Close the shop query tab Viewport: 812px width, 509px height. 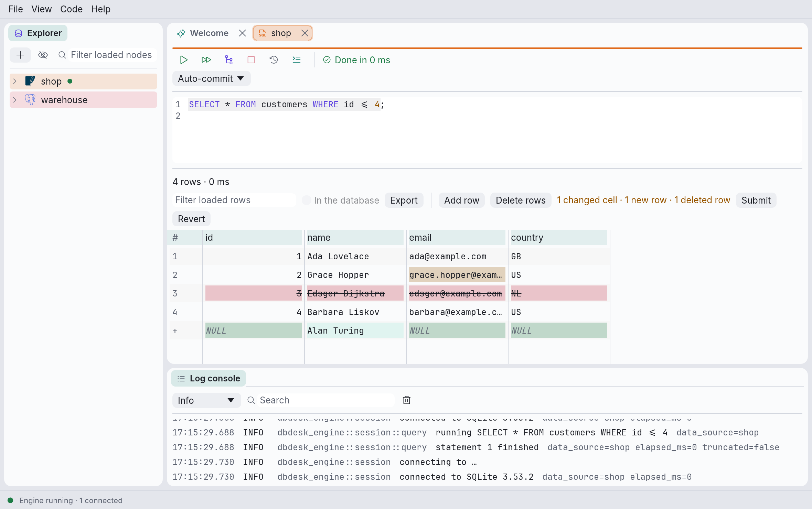(x=305, y=33)
